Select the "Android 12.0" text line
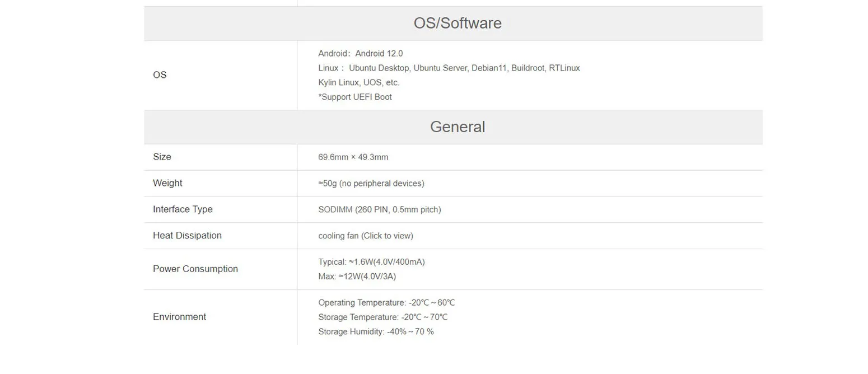 [360, 53]
